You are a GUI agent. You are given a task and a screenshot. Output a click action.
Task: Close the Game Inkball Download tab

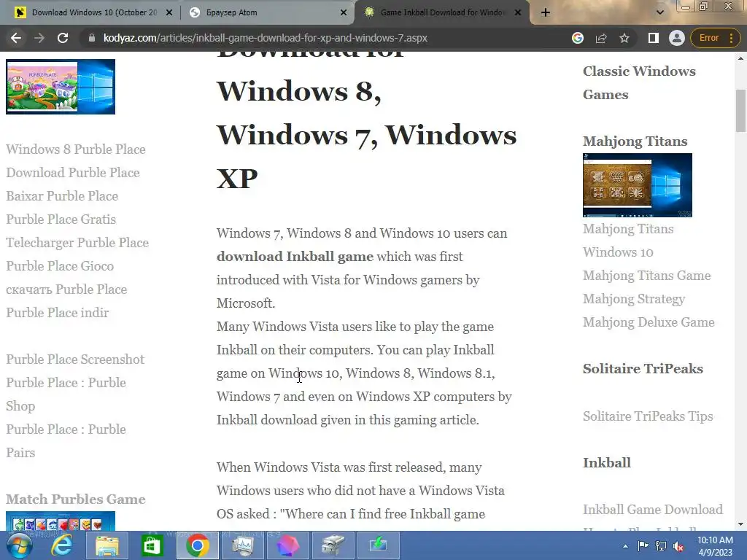coord(518,12)
